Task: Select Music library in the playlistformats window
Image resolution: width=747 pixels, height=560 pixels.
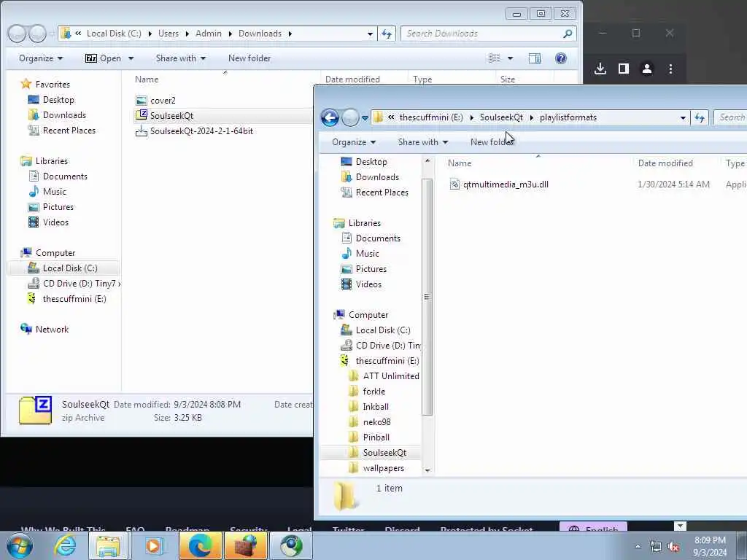Action: 368,254
